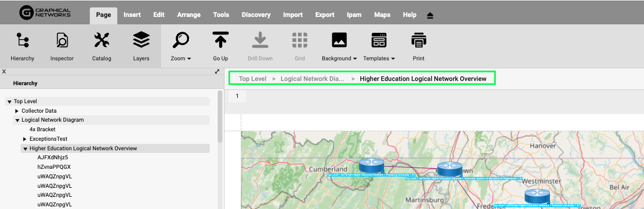
Task: Click Logical Network Dia... breadcrumb link
Action: (312, 79)
